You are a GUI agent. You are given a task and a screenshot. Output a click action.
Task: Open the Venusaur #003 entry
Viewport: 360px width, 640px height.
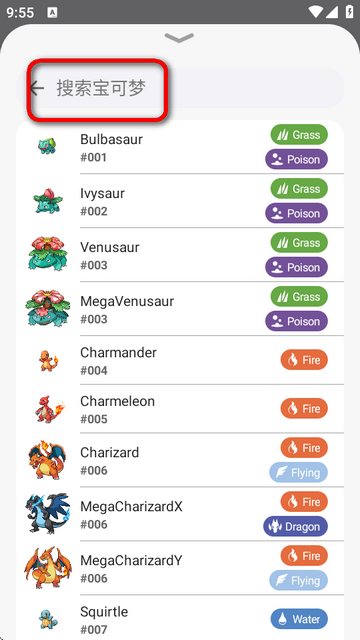180,255
